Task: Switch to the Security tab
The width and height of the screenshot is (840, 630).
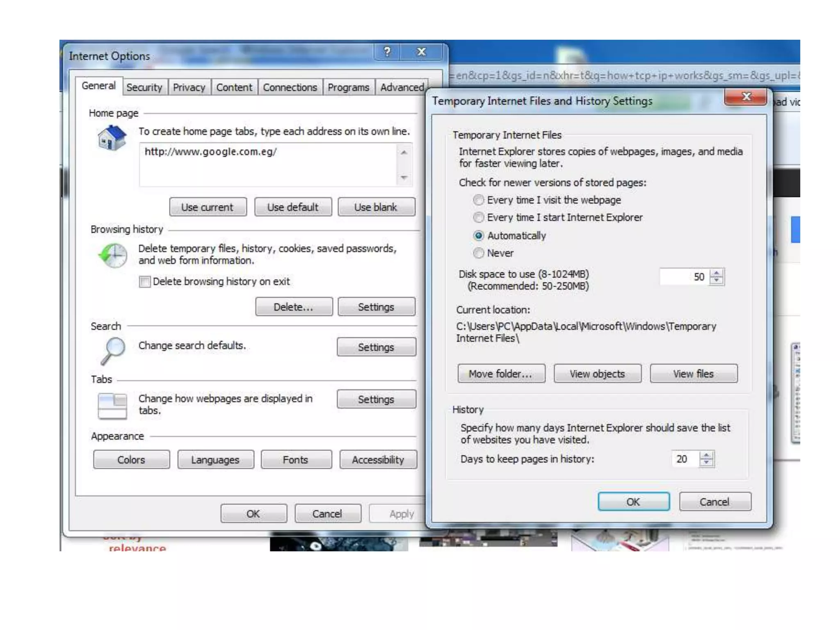Action: pos(144,87)
